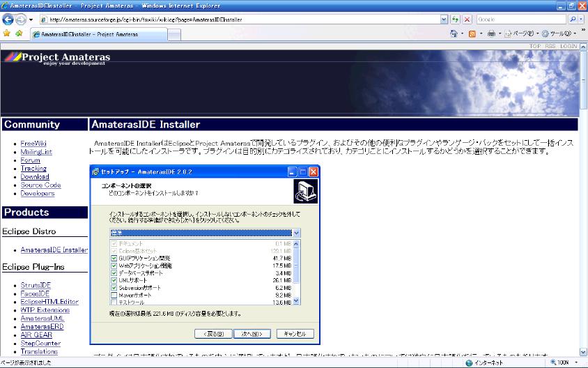The image size is (588, 368).
Task: Open the FreeWiki link
Action: (33, 144)
